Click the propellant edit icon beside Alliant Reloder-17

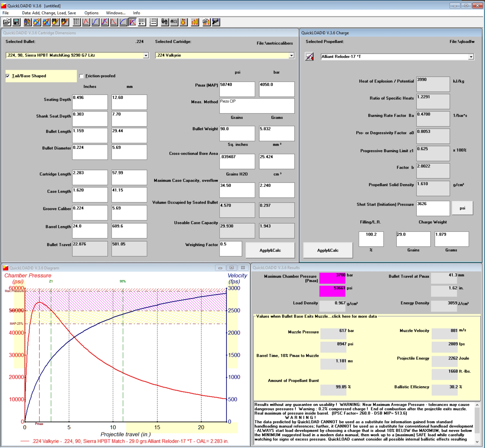(x=309, y=56)
